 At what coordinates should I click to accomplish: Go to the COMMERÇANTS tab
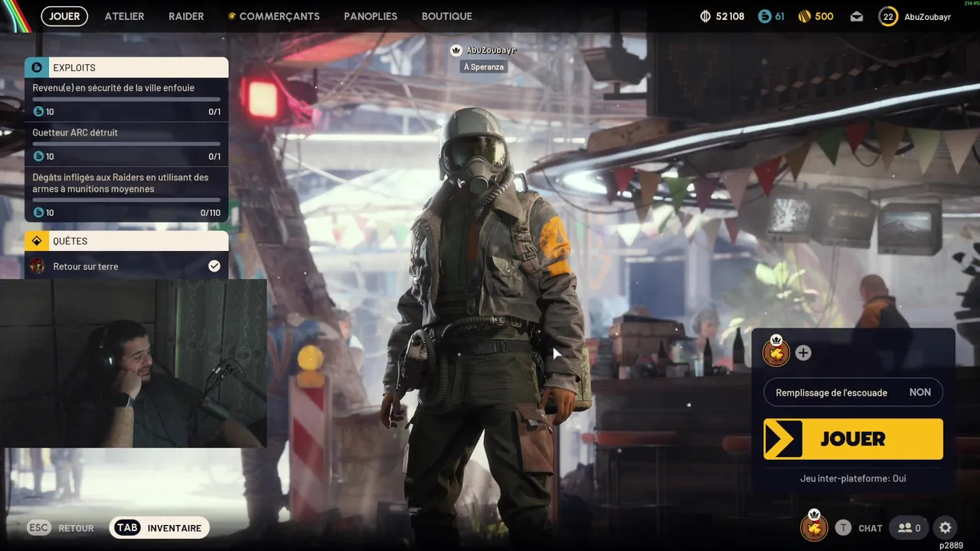pyautogui.click(x=279, y=16)
